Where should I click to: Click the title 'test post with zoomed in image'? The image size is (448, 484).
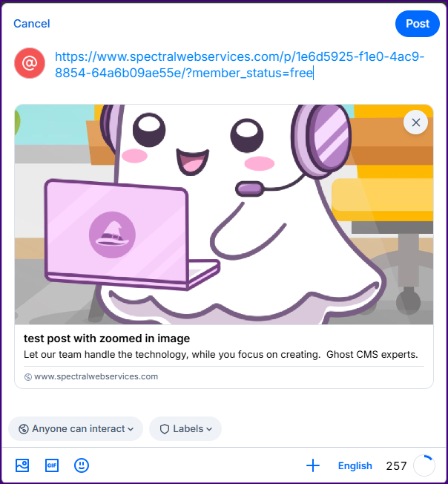(108, 339)
